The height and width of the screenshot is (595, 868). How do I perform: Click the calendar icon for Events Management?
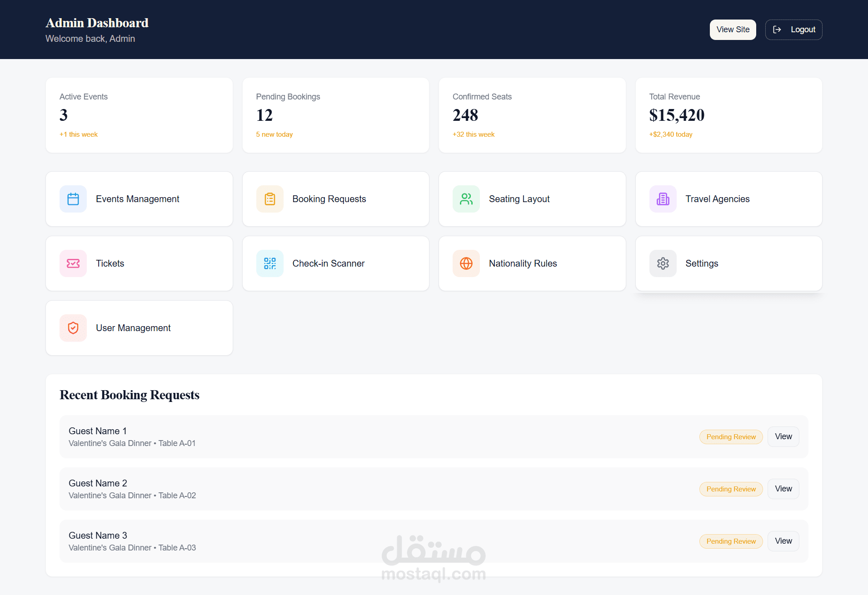73,199
